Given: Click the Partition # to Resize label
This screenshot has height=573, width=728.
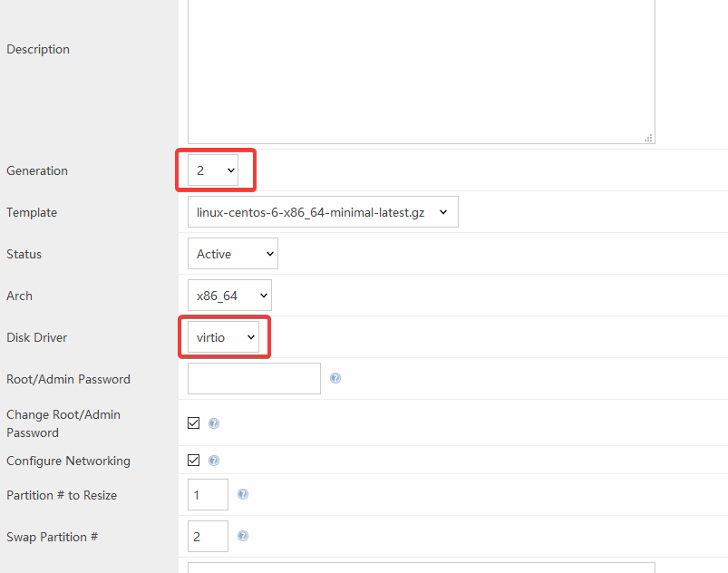Looking at the screenshot, I should coord(62,495).
